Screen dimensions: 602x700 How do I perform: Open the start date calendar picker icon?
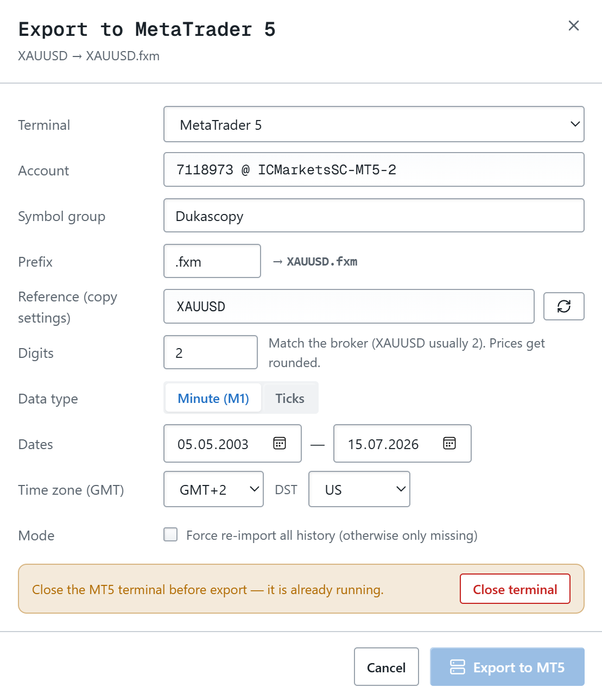280,443
